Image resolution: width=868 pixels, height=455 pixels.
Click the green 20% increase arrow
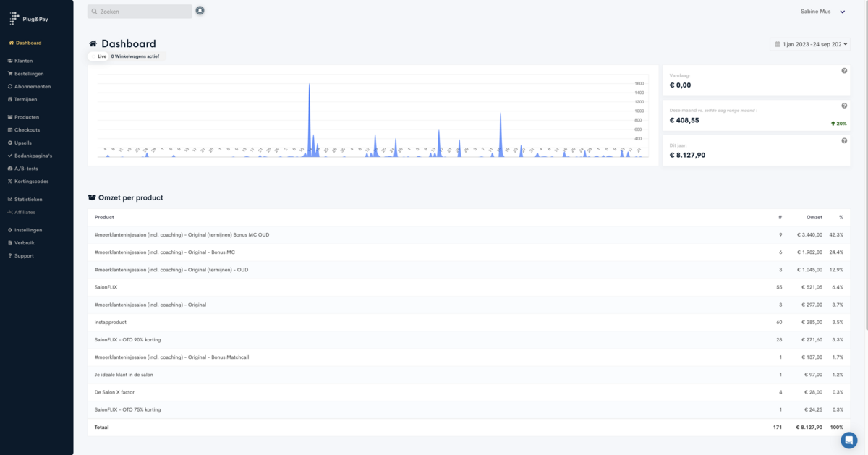coord(833,124)
